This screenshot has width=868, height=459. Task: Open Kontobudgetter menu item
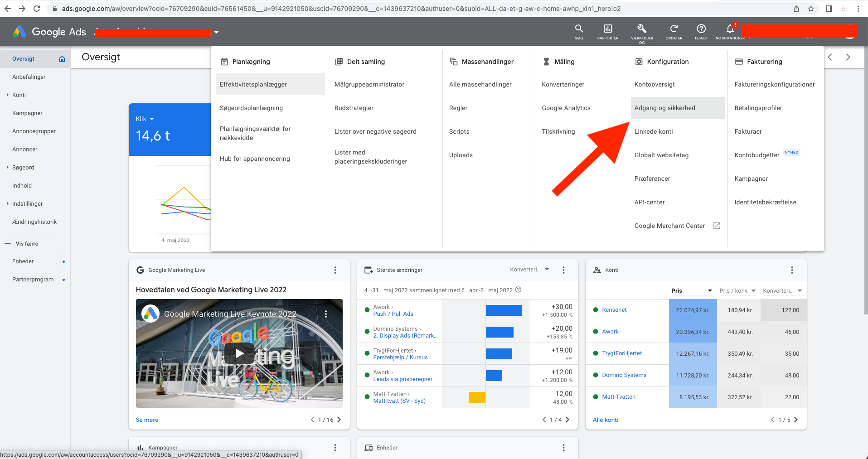pyautogui.click(x=757, y=155)
